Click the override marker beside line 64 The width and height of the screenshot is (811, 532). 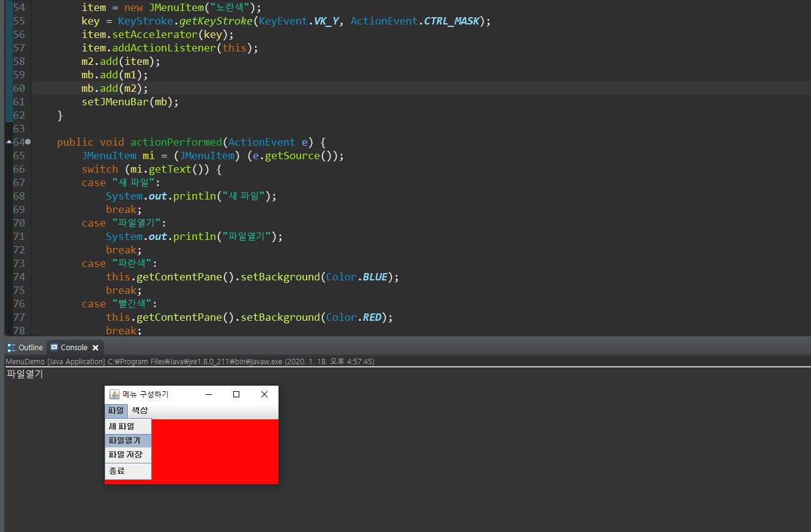coord(9,142)
